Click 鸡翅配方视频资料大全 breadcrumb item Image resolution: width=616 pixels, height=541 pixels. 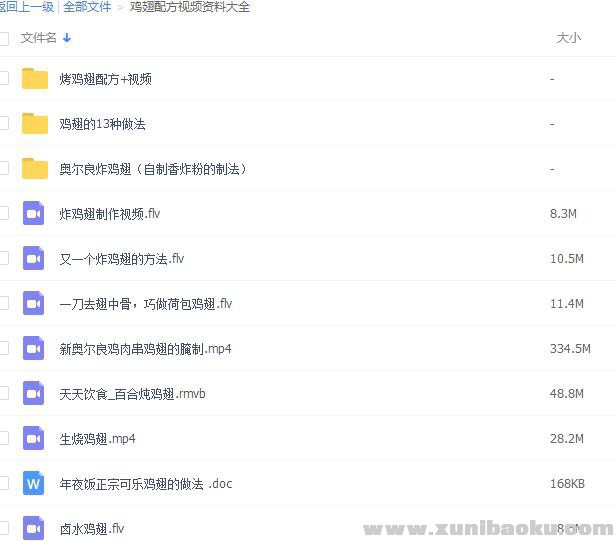pos(190,7)
